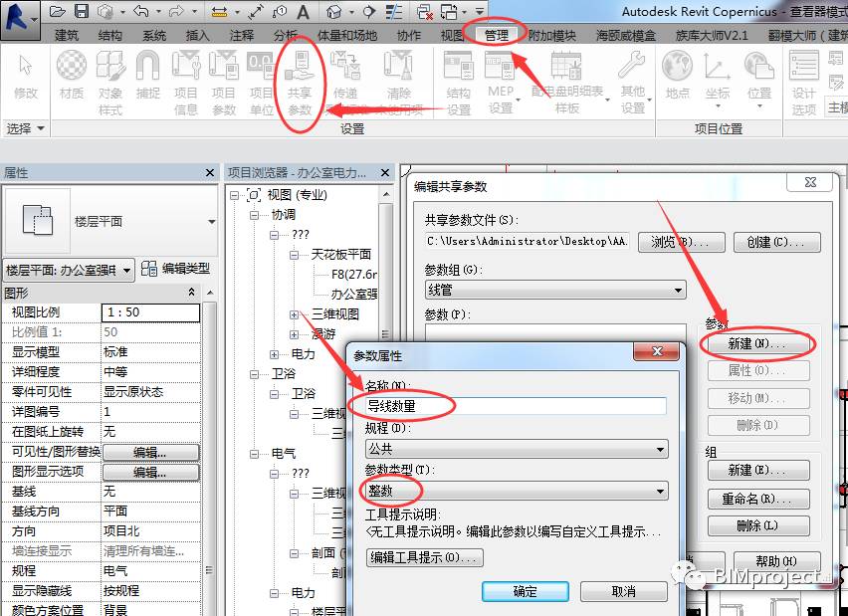Image resolution: width=848 pixels, height=616 pixels.
Task: Collapse the 天花板平面 tree node
Action: tap(295, 255)
